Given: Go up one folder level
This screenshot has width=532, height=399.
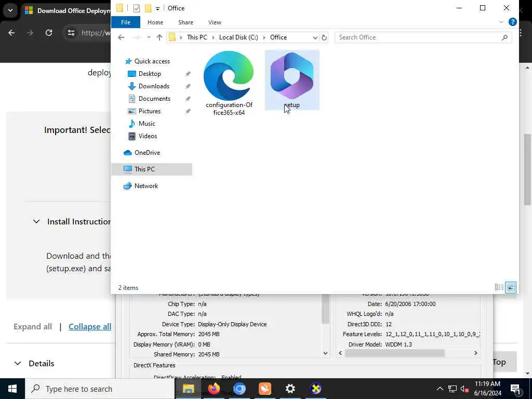Looking at the screenshot, I should [x=159, y=37].
